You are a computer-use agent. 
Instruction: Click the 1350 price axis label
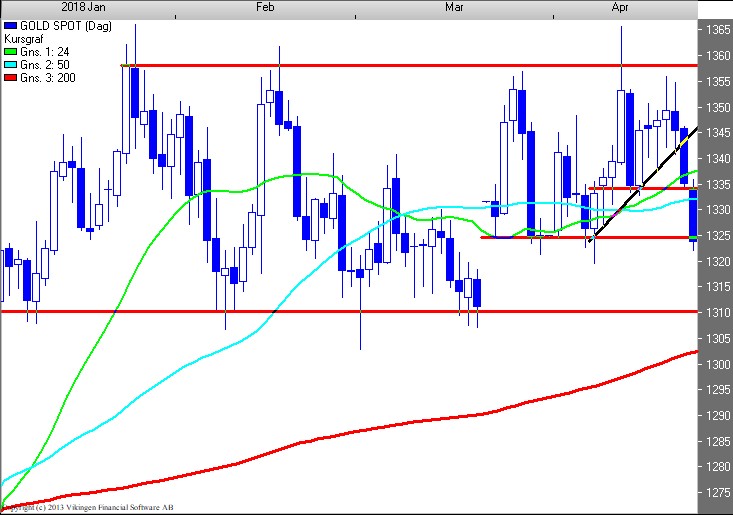pos(718,107)
